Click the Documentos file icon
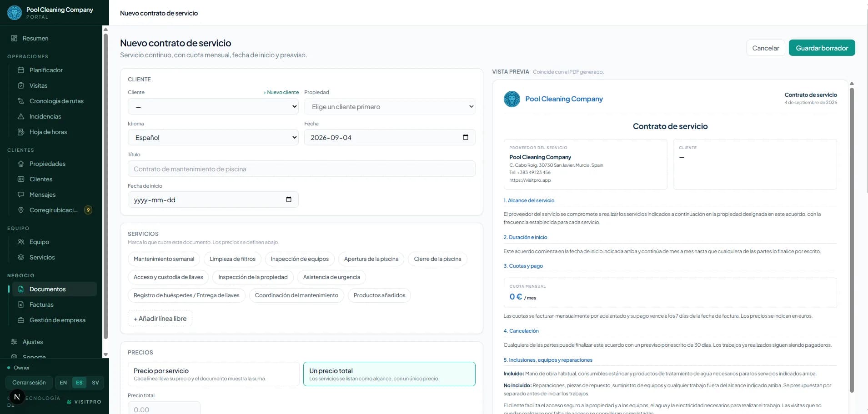Image resolution: width=868 pixels, height=414 pixels. pyautogui.click(x=21, y=289)
